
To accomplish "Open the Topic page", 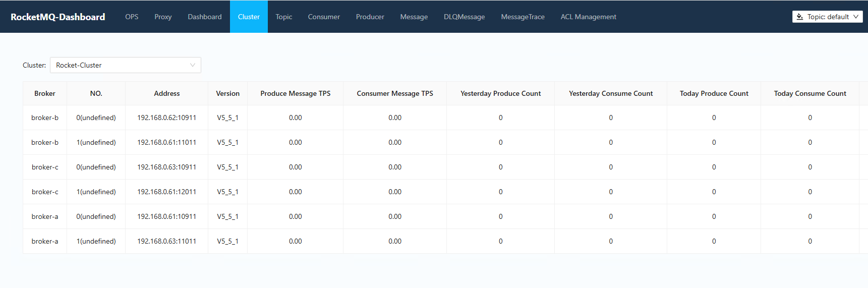I will point(284,17).
